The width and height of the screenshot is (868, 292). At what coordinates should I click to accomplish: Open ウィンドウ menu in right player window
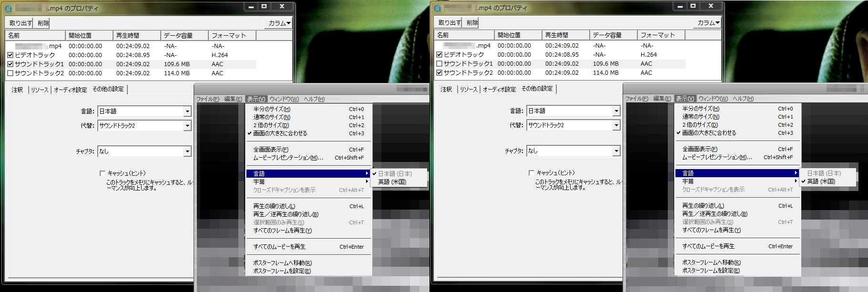[x=713, y=99]
